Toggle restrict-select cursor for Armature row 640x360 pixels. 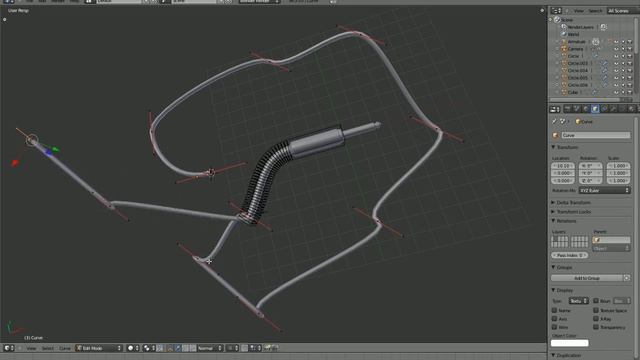coord(623,42)
